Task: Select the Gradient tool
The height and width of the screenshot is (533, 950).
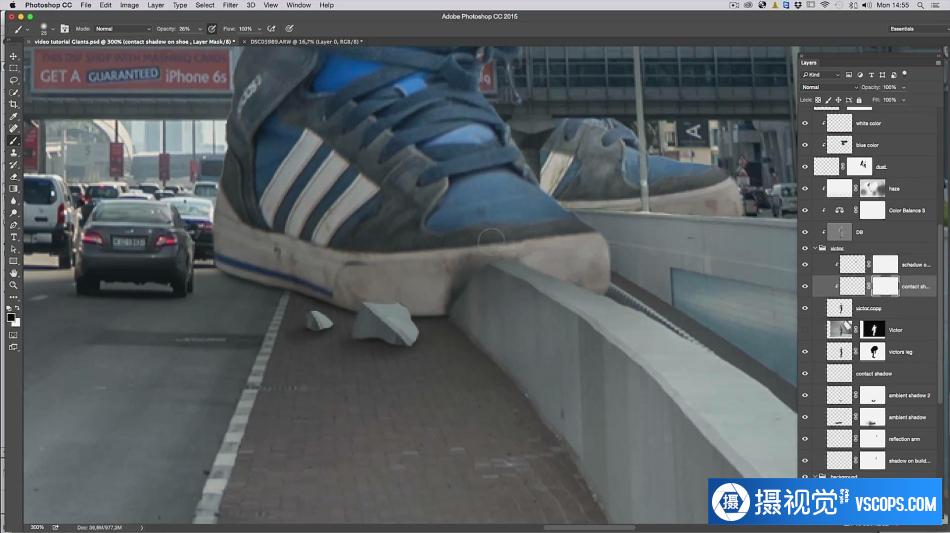Action: pos(13,189)
